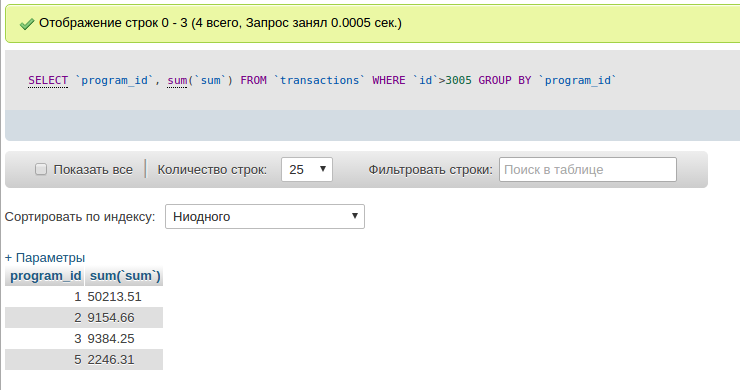The width and height of the screenshot is (740, 390).
Task: Click the `transactions` table name in the query
Action: coord(320,80)
